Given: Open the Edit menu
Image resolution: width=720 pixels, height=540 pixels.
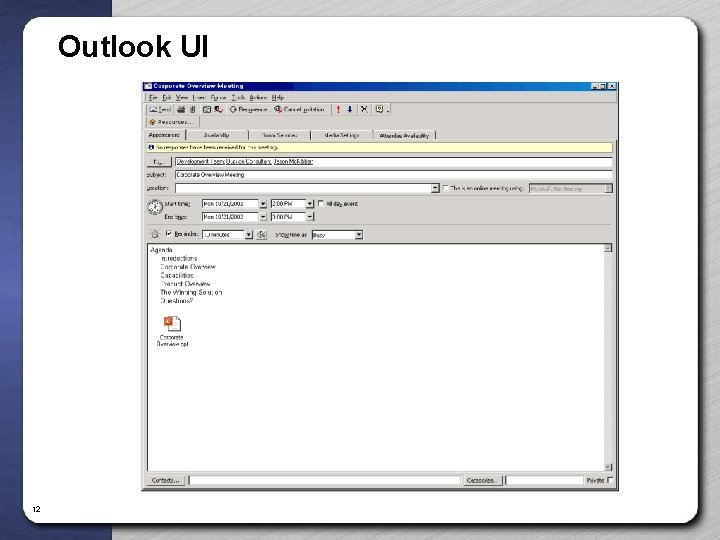Looking at the screenshot, I should point(167,97).
